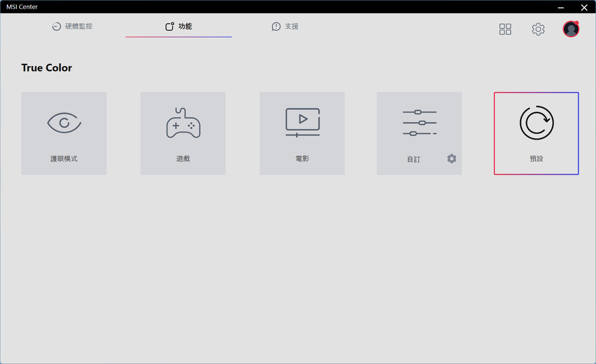This screenshot has height=364, width=596.
Task: Select the 遊戲 gamepad mode card
Action: click(x=183, y=133)
